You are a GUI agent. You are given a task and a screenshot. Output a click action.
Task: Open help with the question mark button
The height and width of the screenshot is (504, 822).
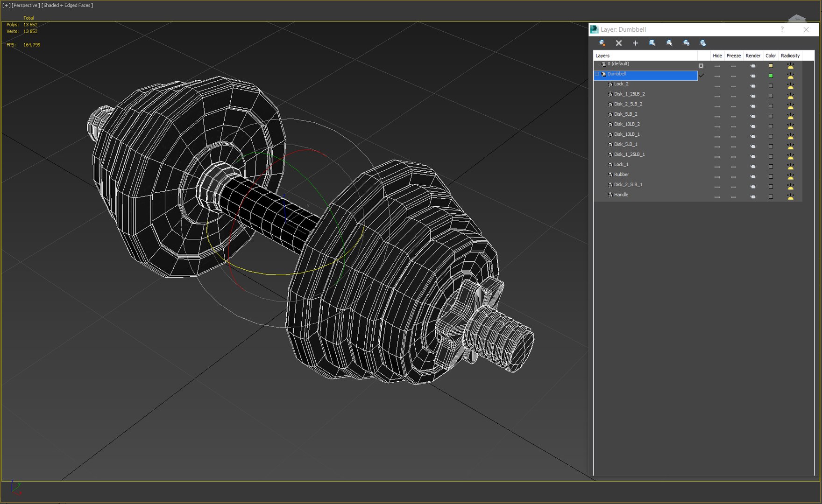point(782,29)
